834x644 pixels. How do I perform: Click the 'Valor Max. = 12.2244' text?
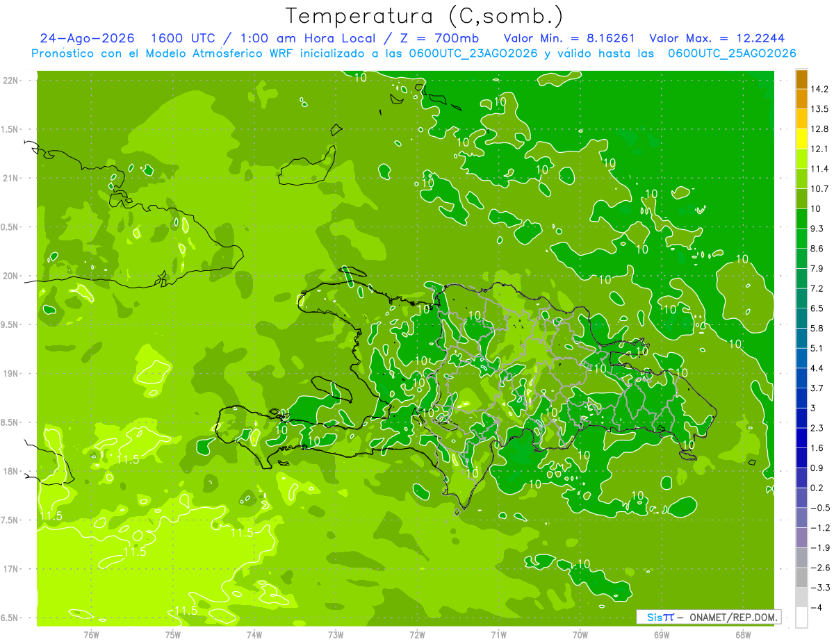(x=717, y=39)
